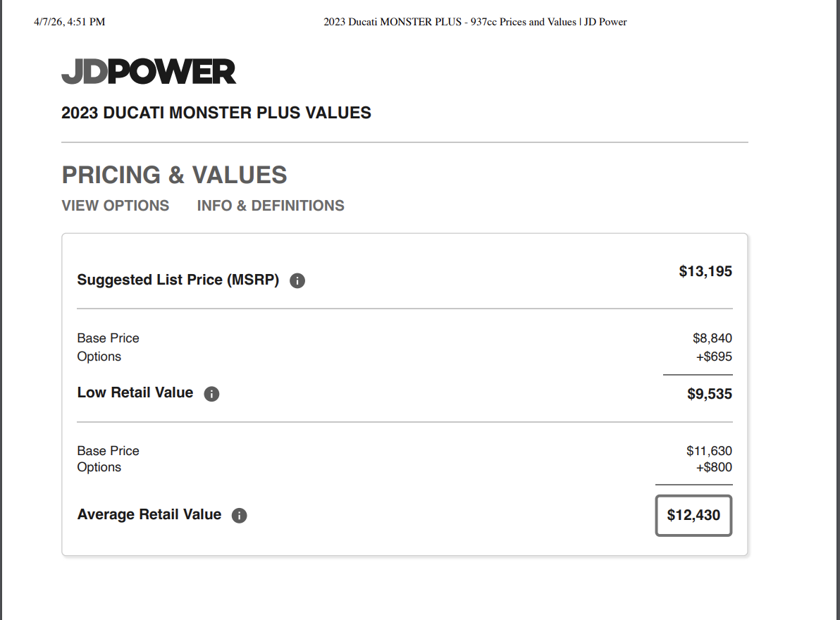This screenshot has height=620, width=840.
Task: Click the page header title mentioning 937cc
Action: point(475,22)
